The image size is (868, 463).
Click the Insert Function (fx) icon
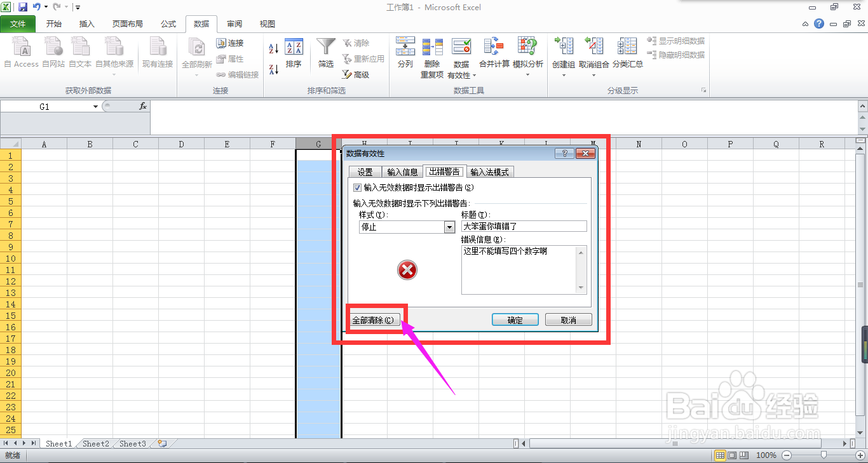point(143,106)
